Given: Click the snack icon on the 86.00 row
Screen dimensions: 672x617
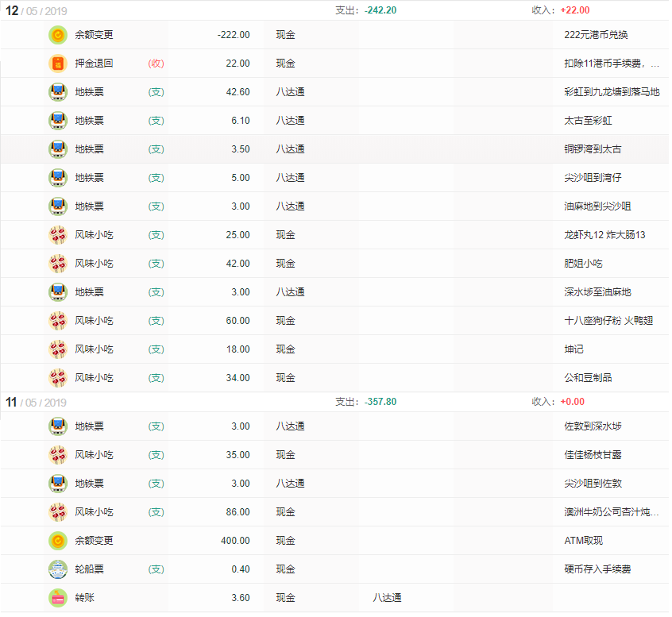Looking at the screenshot, I should click(57, 512).
